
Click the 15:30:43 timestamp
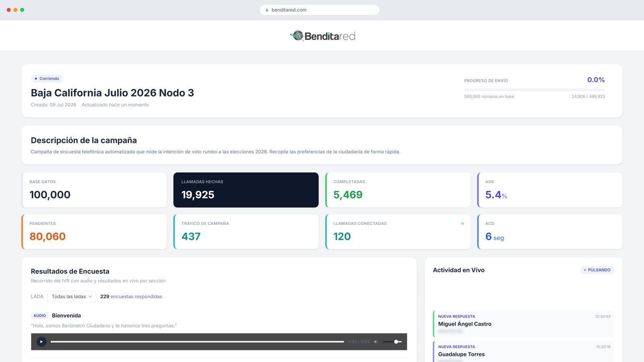603,317
